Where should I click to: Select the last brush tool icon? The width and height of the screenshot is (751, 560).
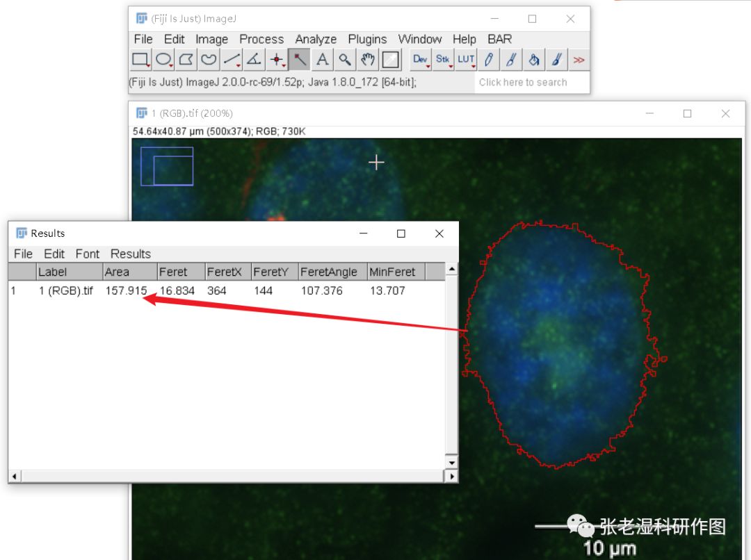point(556,60)
